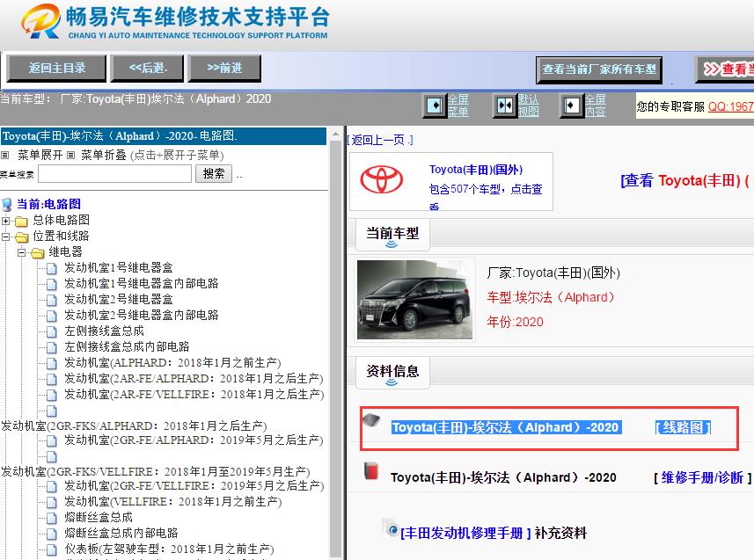
Task: Focus the 菜单搜索 search input field
Action: click(x=115, y=173)
